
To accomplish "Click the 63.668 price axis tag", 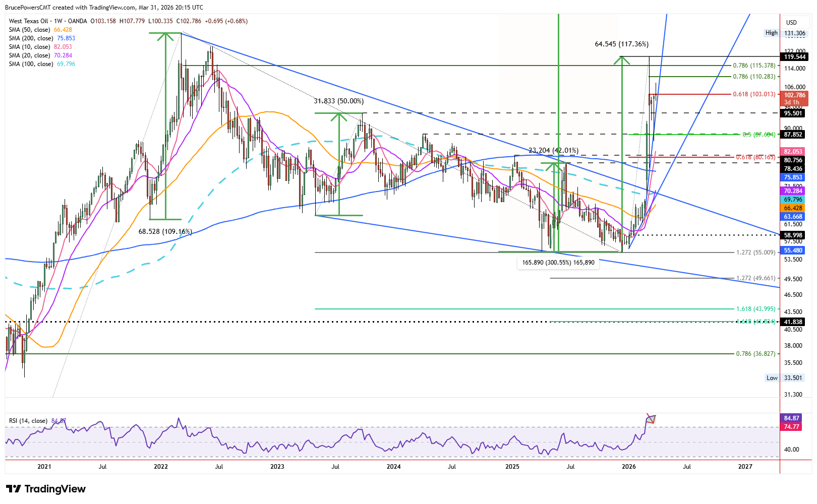I will (793, 217).
